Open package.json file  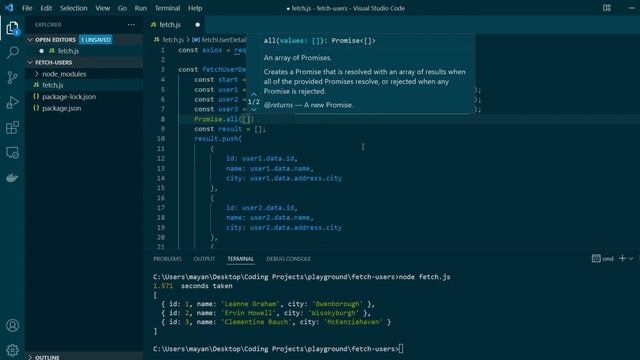tap(62, 108)
